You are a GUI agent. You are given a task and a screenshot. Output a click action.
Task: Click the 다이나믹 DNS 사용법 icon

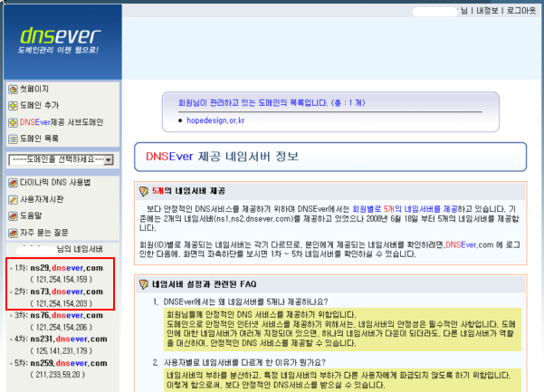13,183
